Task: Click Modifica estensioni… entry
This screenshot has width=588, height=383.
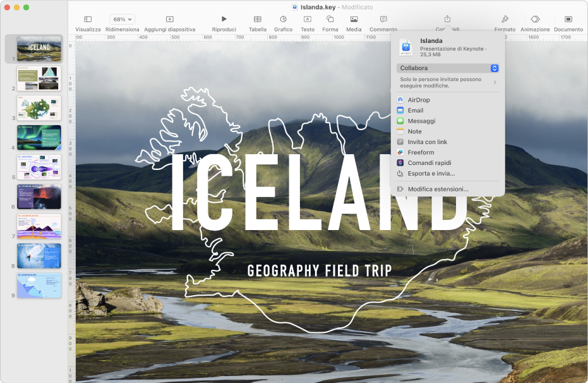Action: click(x=438, y=189)
